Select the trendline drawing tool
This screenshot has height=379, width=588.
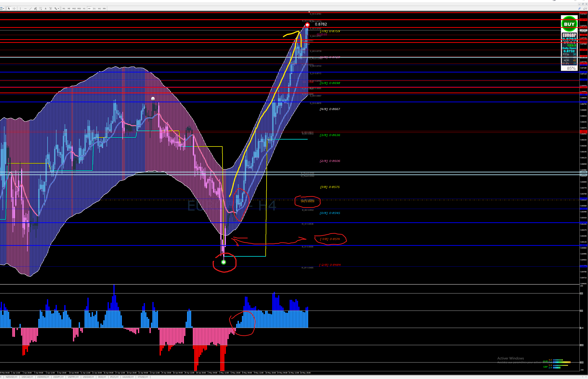[31, 9]
